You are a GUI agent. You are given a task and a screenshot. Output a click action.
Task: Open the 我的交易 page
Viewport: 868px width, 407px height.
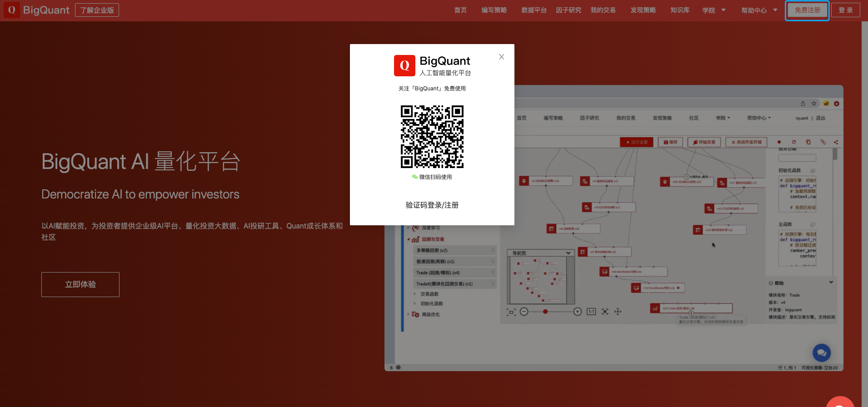tap(603, 10)
